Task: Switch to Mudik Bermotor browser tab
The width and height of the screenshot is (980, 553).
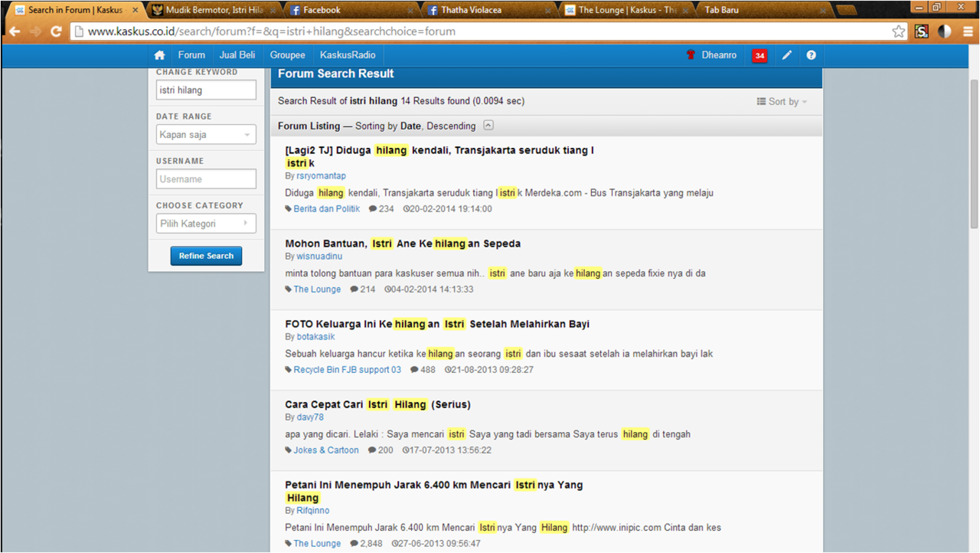Action: coord(214,10)
